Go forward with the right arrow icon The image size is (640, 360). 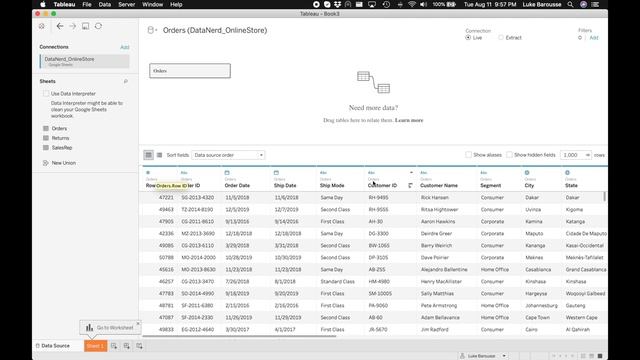tap(73, 26)
